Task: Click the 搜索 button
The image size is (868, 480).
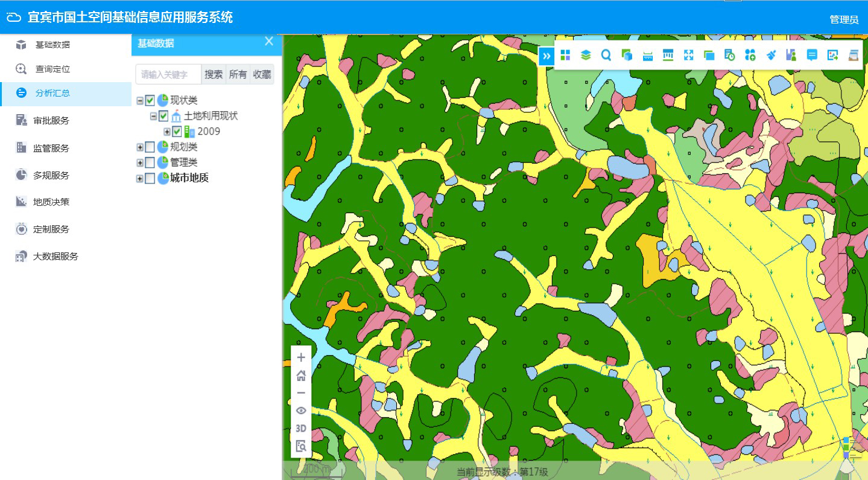Action: click(x=214, y=75)
